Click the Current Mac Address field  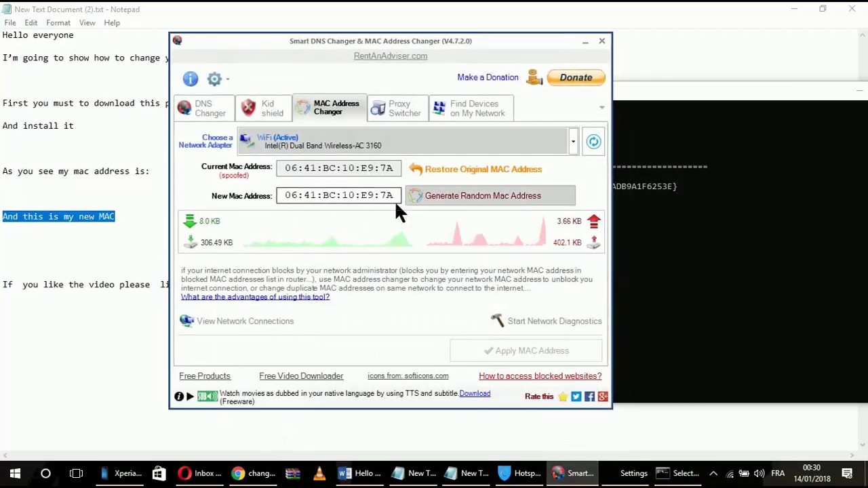click(x=338, y=168)
